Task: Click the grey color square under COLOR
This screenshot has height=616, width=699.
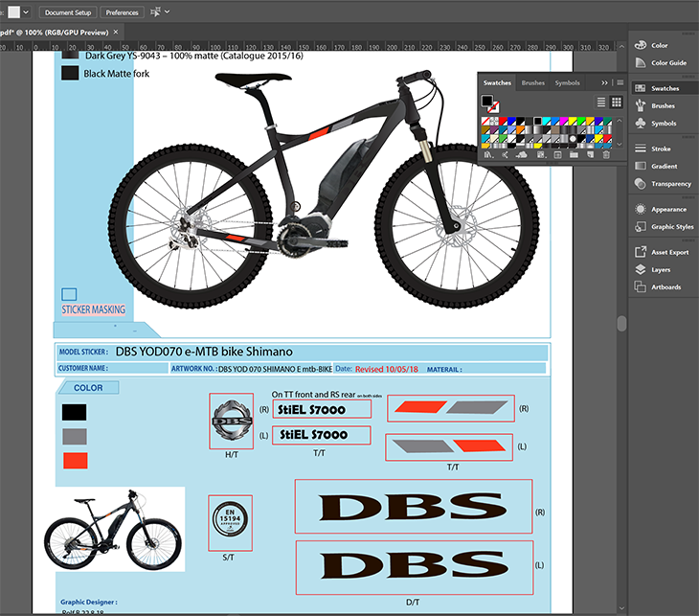Action: (x=75, y=436)
